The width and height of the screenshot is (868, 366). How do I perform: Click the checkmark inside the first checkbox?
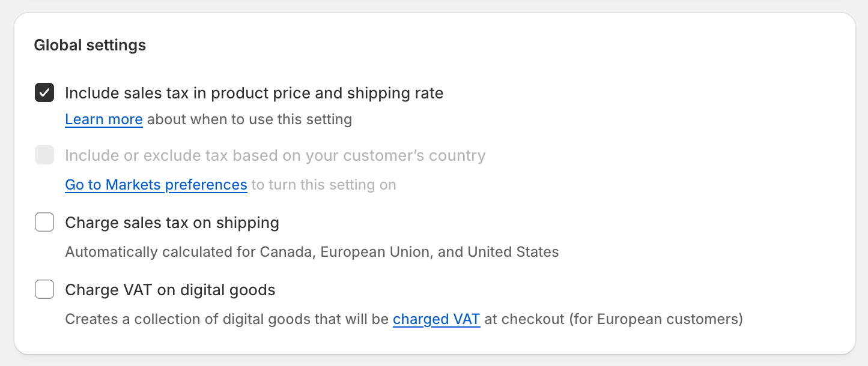(x=44, y=93)
